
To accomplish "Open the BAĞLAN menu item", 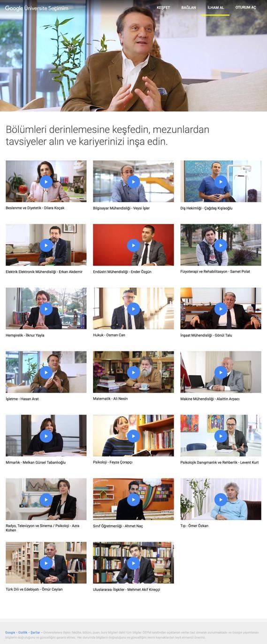I will pyautogui.click(x=189, y=8).
